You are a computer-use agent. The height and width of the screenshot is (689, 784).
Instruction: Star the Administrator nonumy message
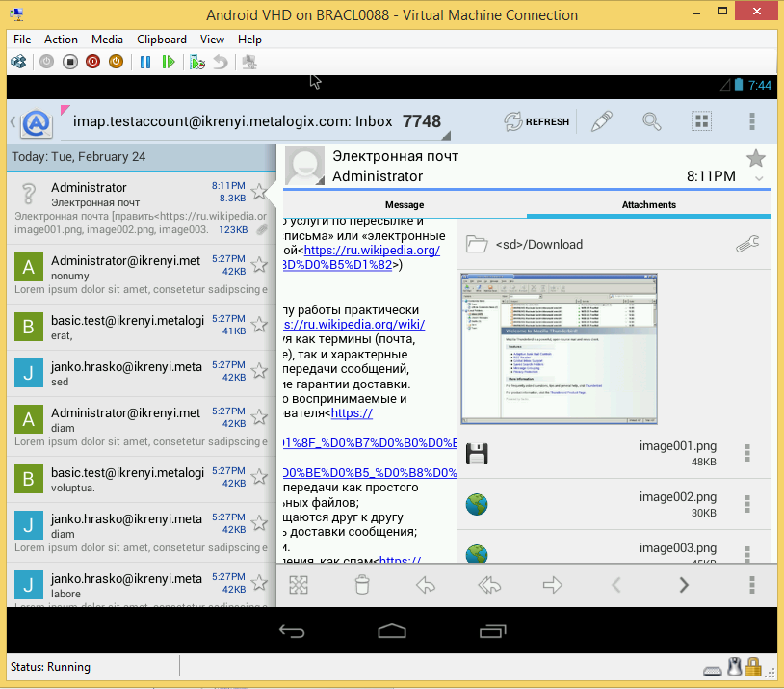(259, 264)
